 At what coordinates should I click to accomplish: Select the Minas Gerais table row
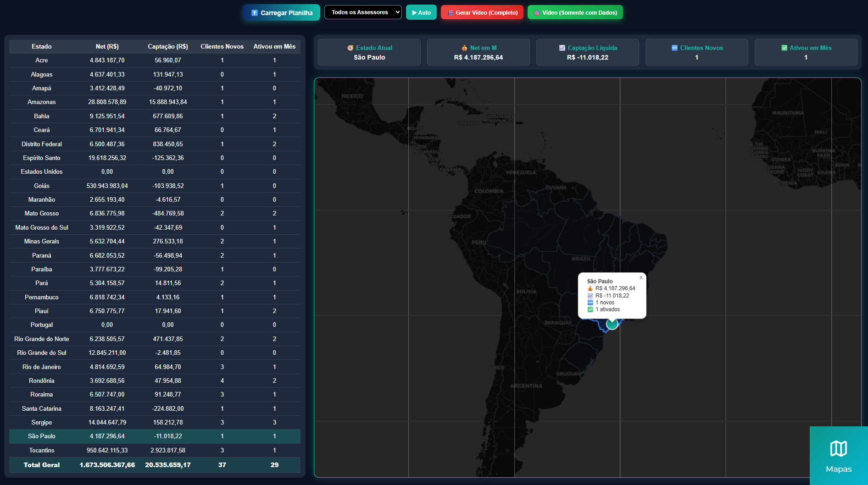[155, 242]
